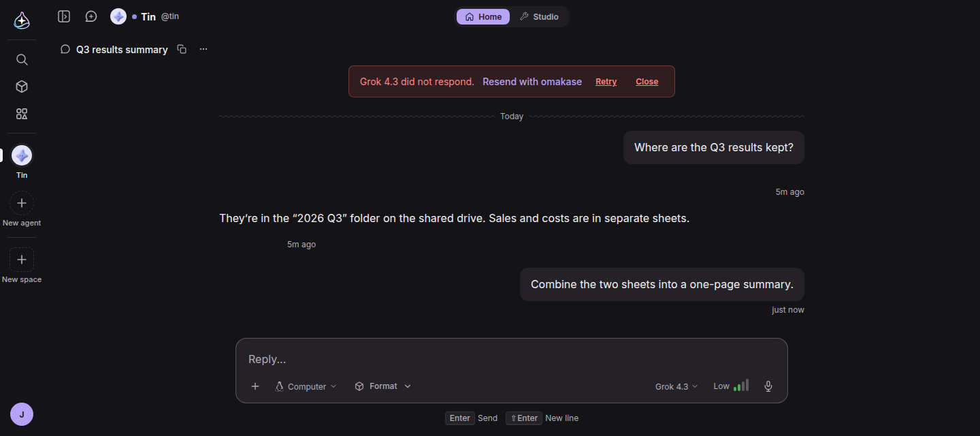This screenshot has width=980, height=436.
Task: Click the "New agent" label in sidebar
Action: [22, 223]
